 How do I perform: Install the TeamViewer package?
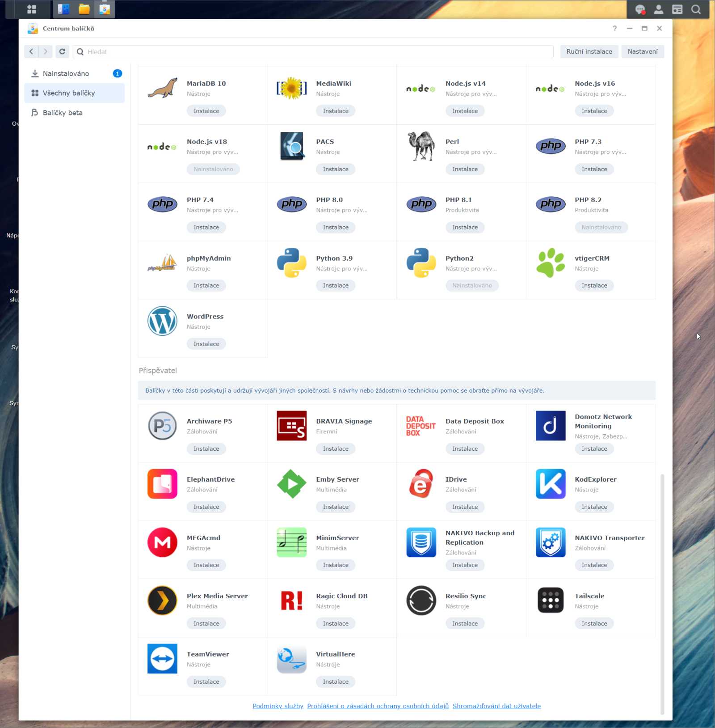coord(206,681)
